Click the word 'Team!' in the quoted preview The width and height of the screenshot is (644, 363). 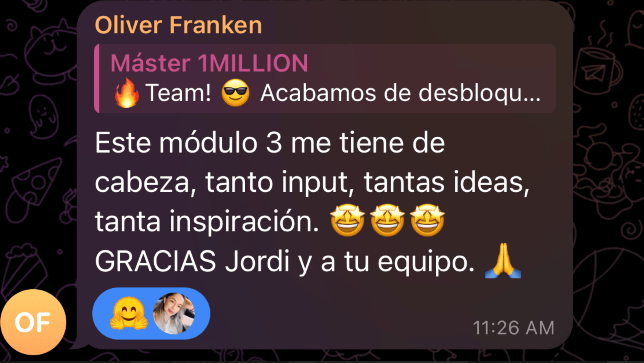pyautogui.click(x=178, y=93)
